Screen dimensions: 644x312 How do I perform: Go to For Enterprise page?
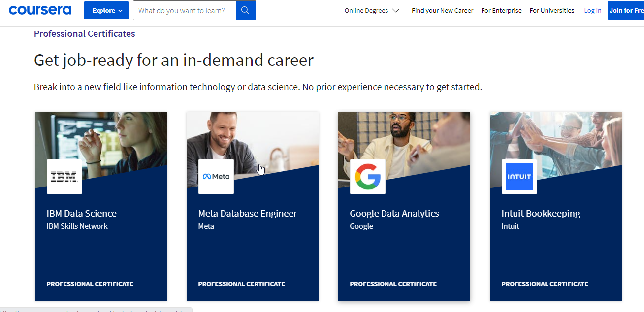501,10
